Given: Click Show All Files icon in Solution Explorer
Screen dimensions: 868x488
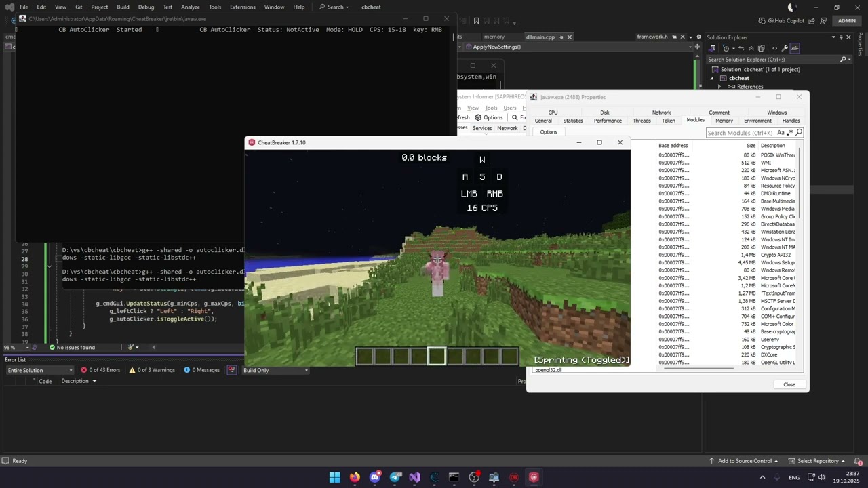Looking at the screenshot, I should click(x=762, y=48).
